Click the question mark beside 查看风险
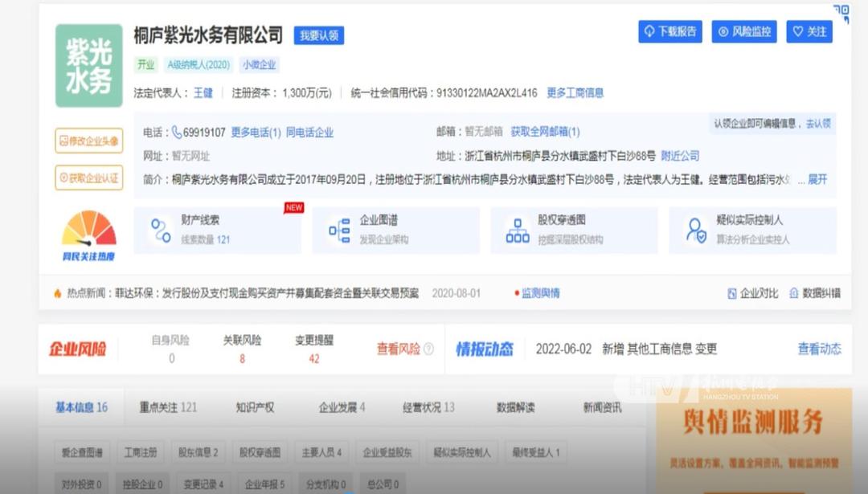 click(x=428, y=349)
